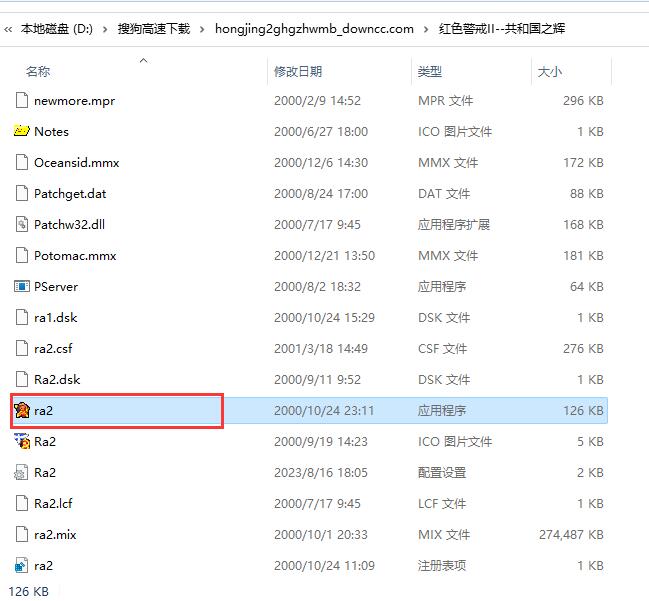The width and height of the screenshot is (649, 601).
Task: Click the MIX 文件 type cell
Action: pos(444,535)
